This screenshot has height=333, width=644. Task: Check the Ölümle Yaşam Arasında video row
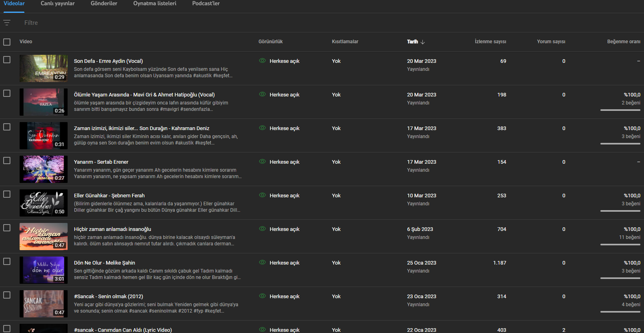point(7,93)
